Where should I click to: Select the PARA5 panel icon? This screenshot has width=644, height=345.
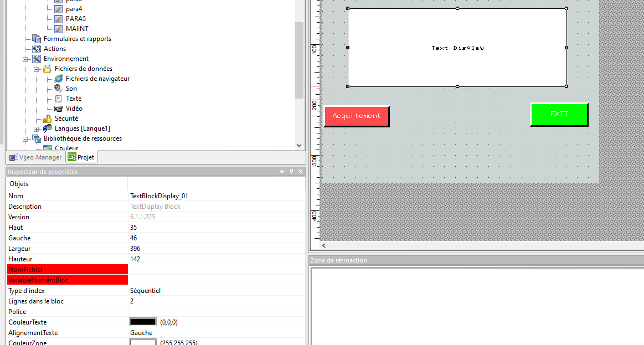click(59, 19)
